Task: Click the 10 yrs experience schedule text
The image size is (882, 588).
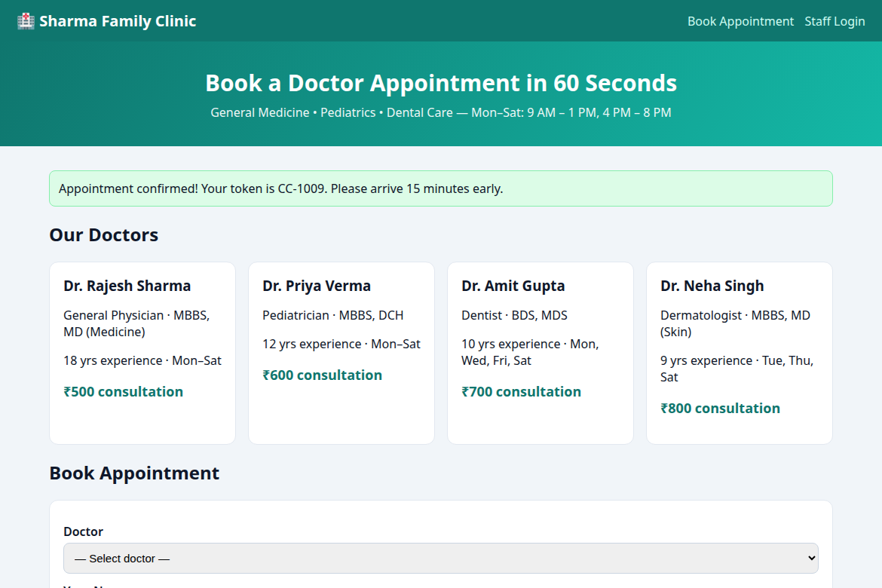Action: 531,352
